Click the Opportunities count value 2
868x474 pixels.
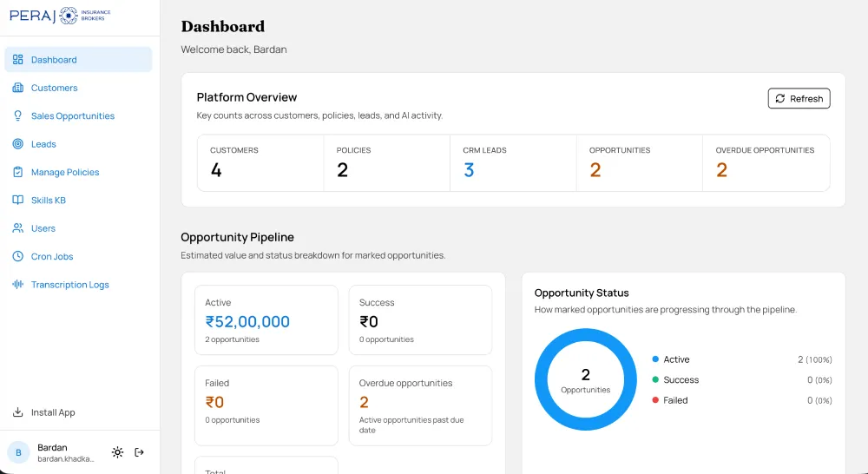pyautogui.click(x=595, y=170)
